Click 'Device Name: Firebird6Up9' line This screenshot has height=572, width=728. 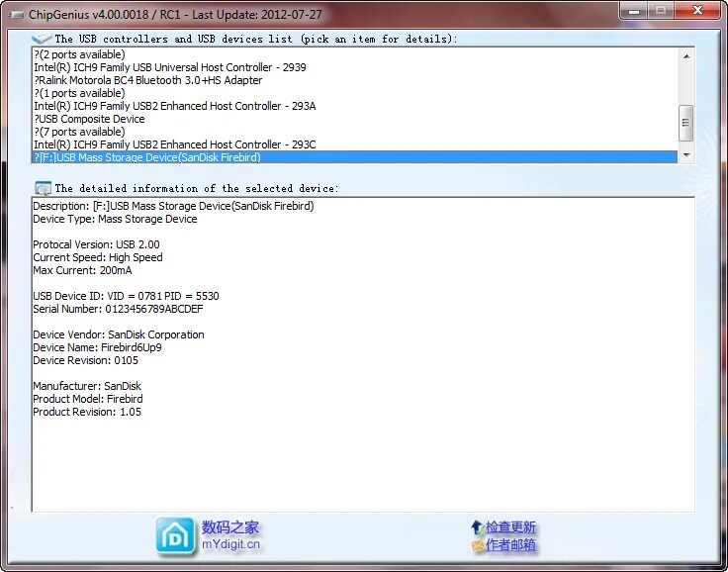tap(98, 347)
